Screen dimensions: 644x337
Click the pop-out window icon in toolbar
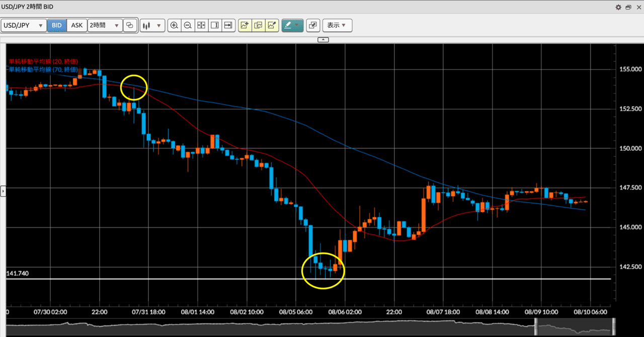(312, 25)
